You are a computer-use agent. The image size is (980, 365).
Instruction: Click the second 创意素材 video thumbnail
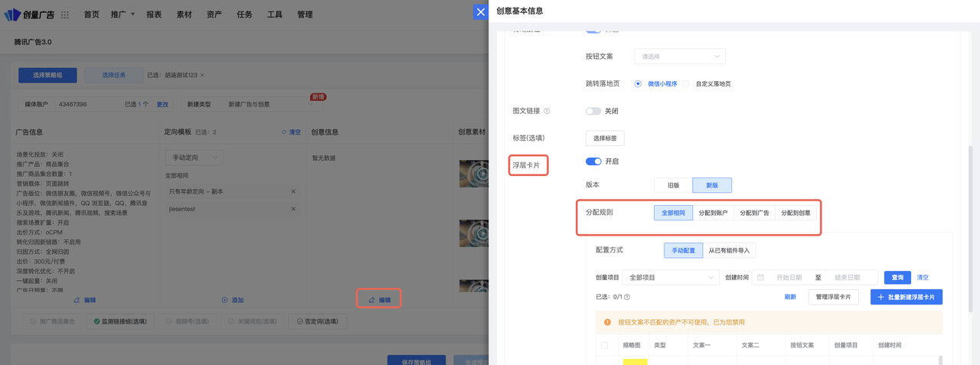click(x=474, y=233)
